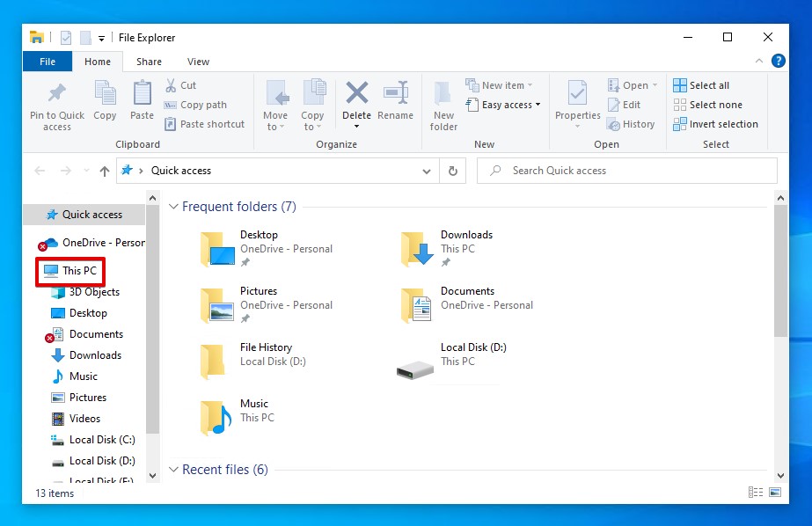Image resolution: width=812 pixels, height=526 pixels.
Task: Select This PC in navigation pane
Action: tap(70, 271)
